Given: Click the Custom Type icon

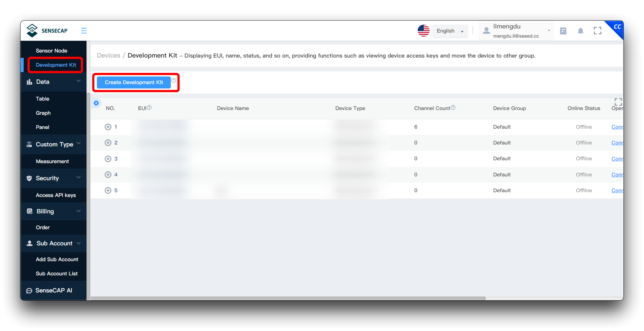Looking at the screenshot, I should [29, 144].
